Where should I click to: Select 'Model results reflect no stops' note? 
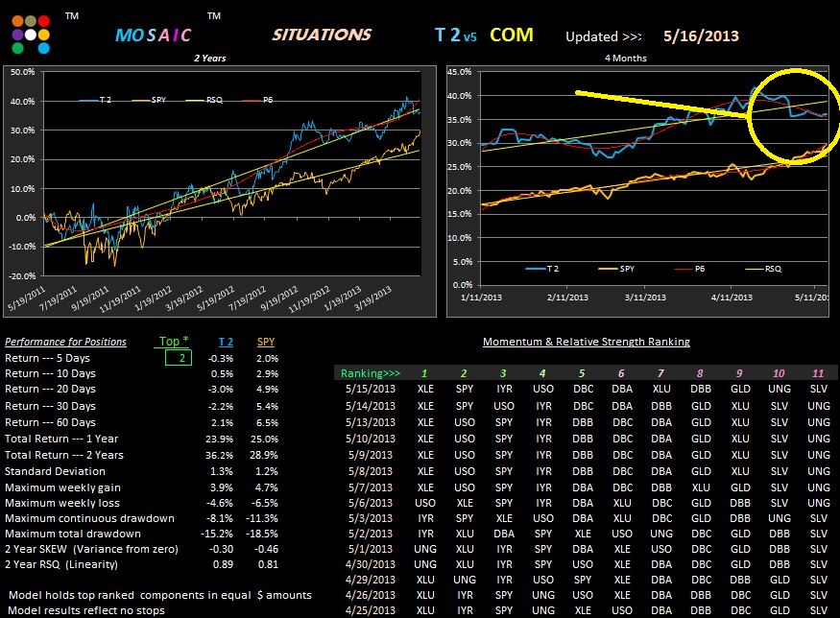[86, 610]
